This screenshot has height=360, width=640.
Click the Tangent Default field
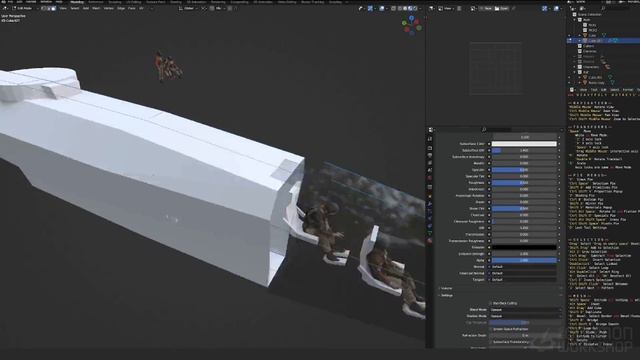524,280
